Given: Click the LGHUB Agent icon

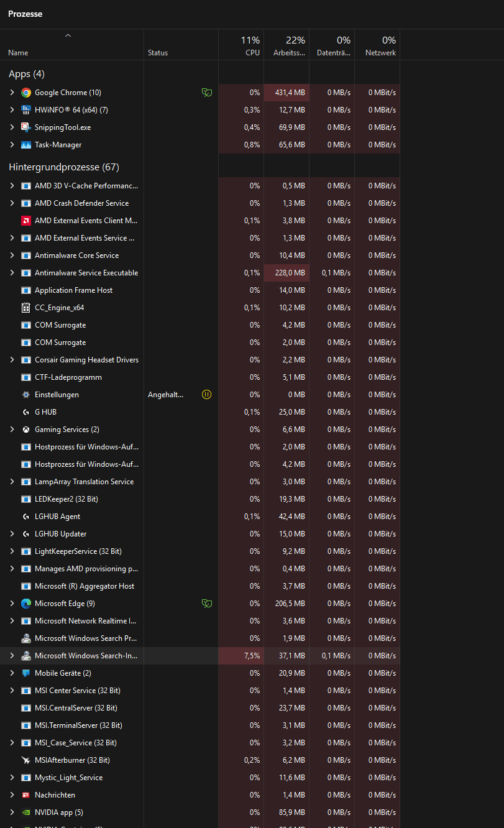Looking at the screenshot, I should tap(26, 517).
